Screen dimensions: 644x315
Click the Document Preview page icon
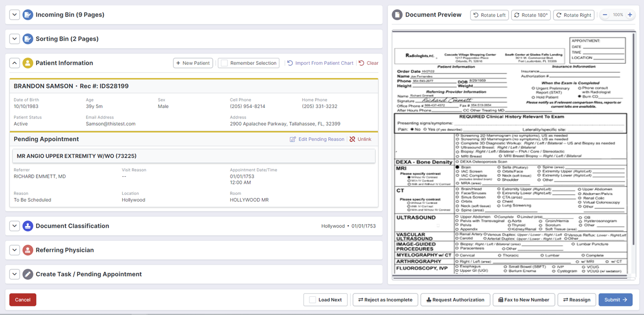[x=397, y=15]
